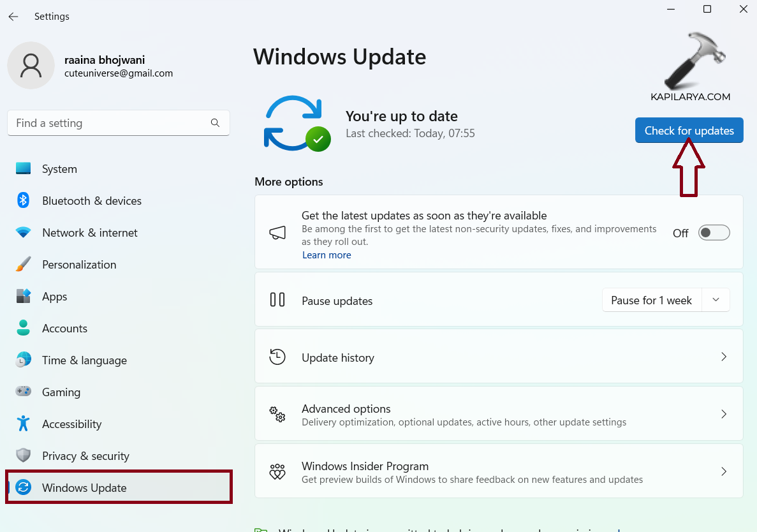Click the Find a setting search box
This screenshot has width=757, height=532.
pos(108,123)
